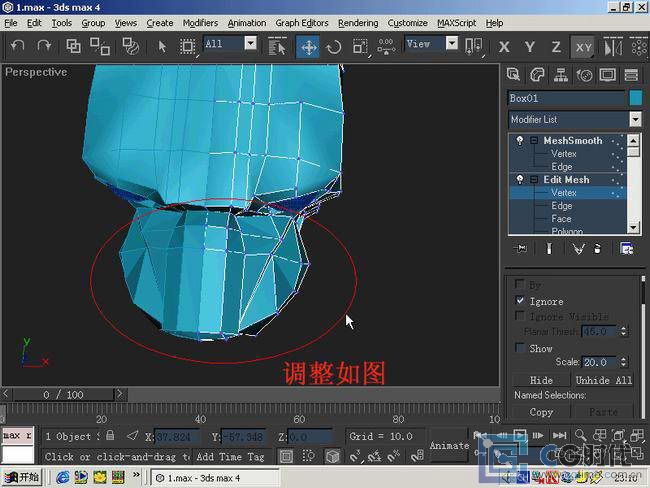
Task: Select Vertex under MeshSmooth
Action: [564, 154]
